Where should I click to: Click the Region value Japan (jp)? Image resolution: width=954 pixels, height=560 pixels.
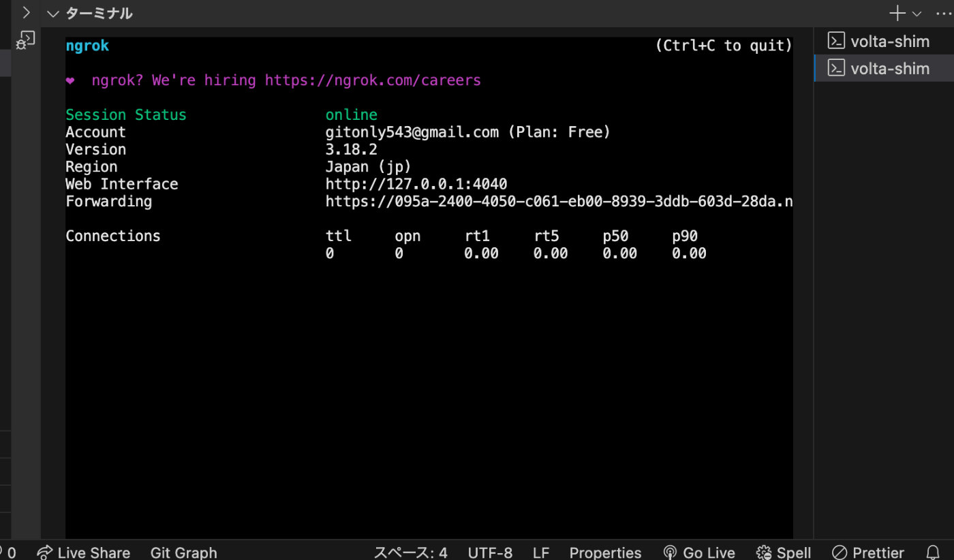[x=369, y=167]
